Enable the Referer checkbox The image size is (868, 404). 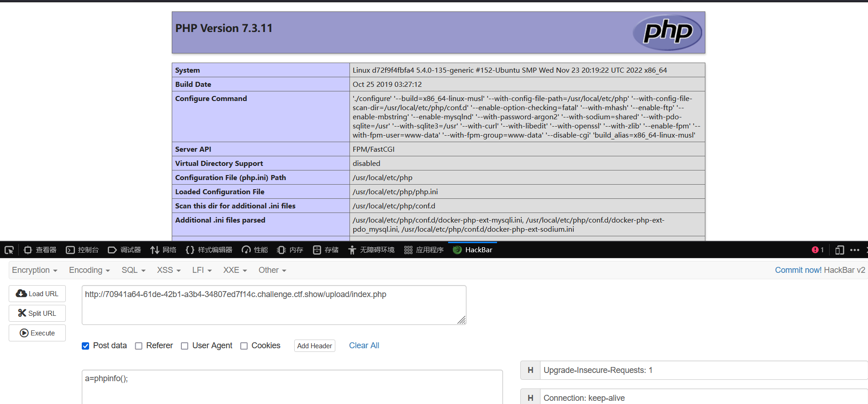pyautogui.click(x=139, y=346)
